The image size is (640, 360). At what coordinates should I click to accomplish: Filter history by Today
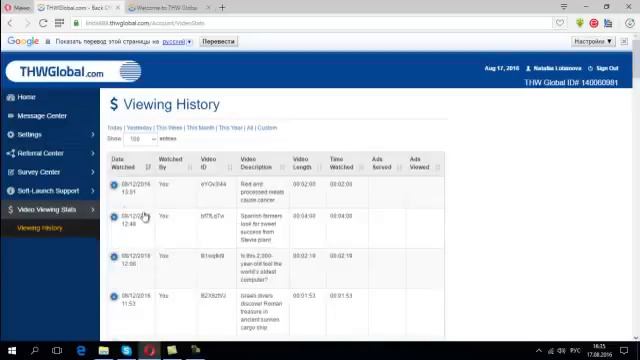click(115, 128)
